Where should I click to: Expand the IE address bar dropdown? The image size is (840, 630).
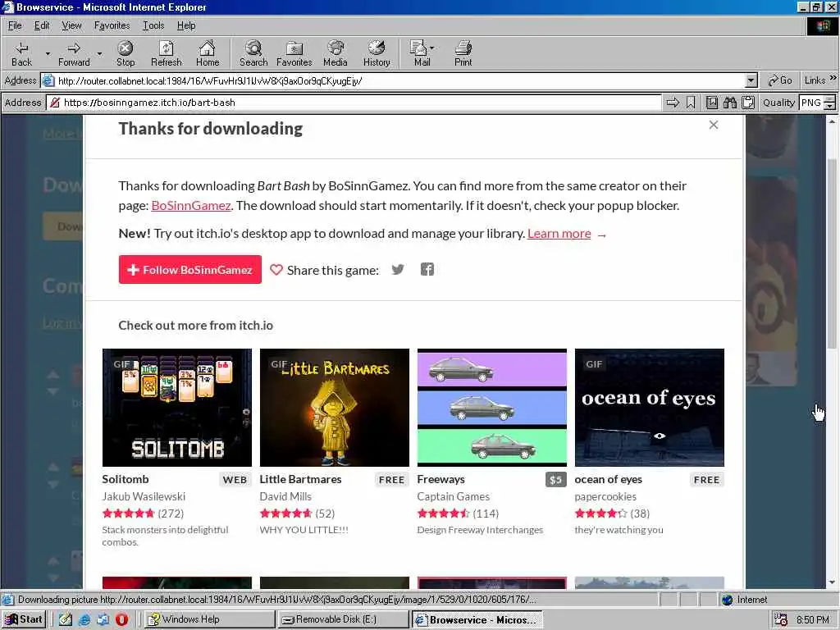tap(751, 81)
